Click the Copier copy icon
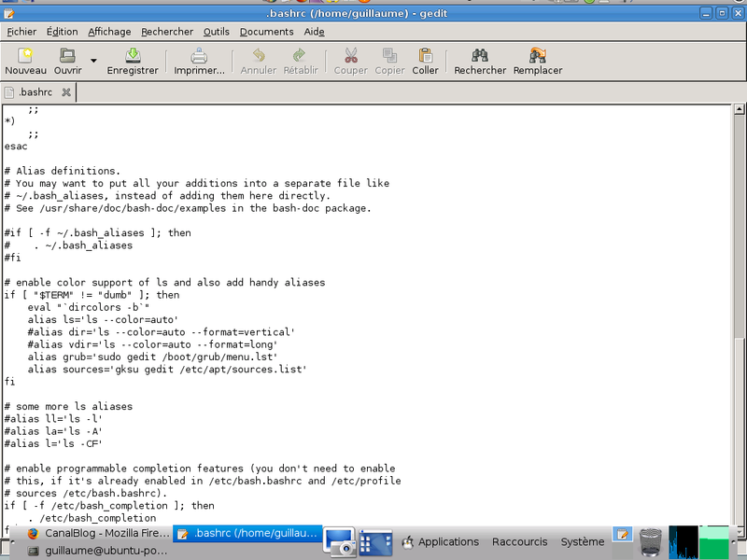The height and width of the screenshot is (560, 747). [389, 55]
